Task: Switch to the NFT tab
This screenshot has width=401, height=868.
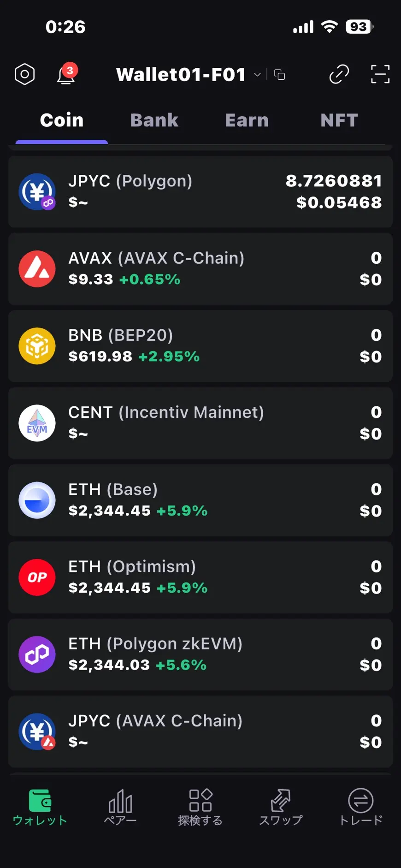Action: (x=339, y=120)
